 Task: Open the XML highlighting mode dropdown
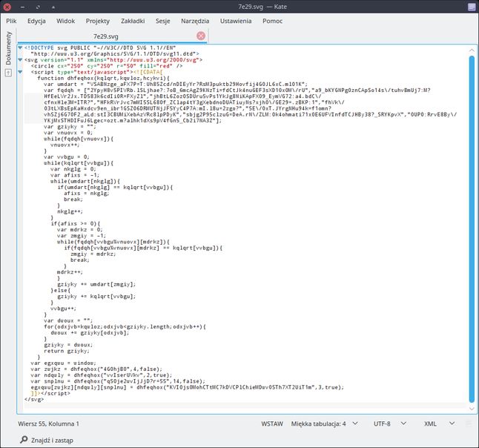pyautogui.click(x=439, y=424)
